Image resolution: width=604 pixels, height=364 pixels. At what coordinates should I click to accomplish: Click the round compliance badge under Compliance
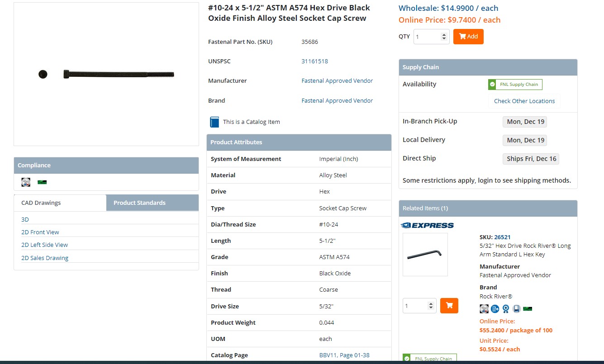point(26,182)
